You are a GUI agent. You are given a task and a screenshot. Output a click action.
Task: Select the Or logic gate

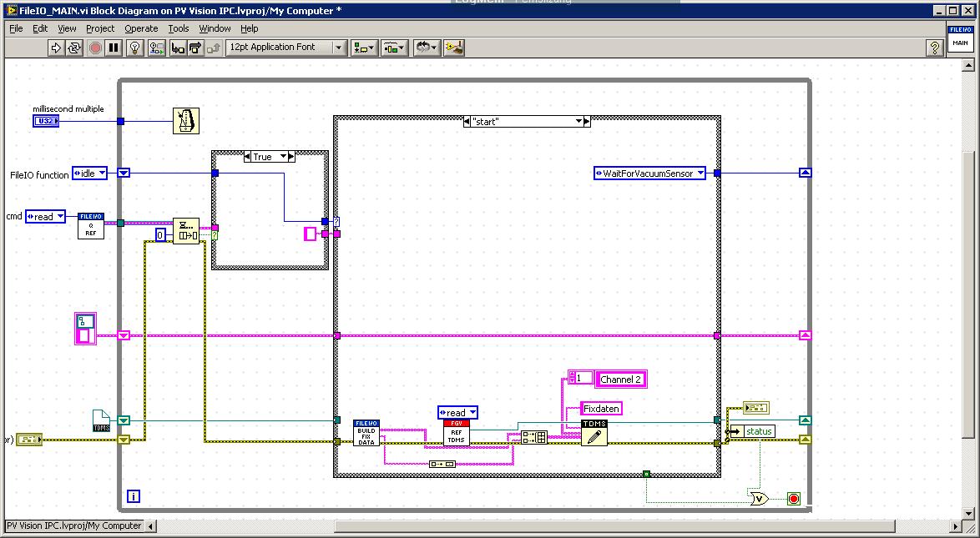tap(758, 499)
